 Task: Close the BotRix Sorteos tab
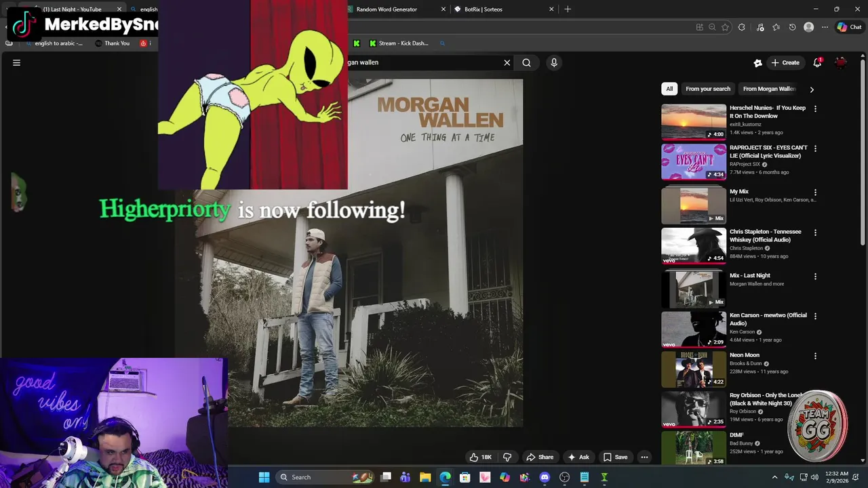tap(551, 9)
